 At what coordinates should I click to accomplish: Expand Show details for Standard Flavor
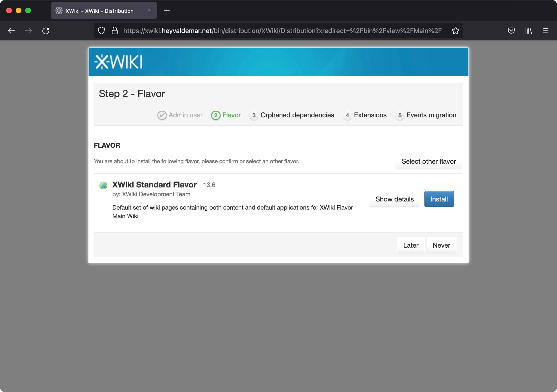point(394,199)
